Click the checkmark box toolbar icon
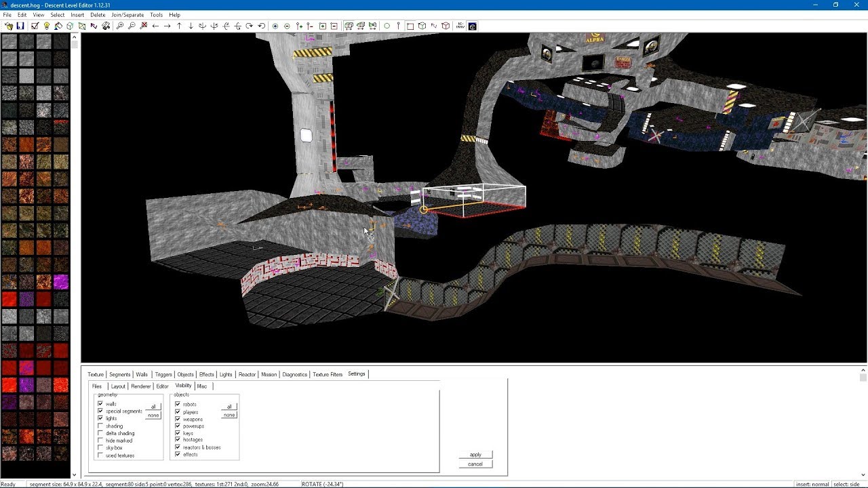The image size is (868, 488). (35, 26)
